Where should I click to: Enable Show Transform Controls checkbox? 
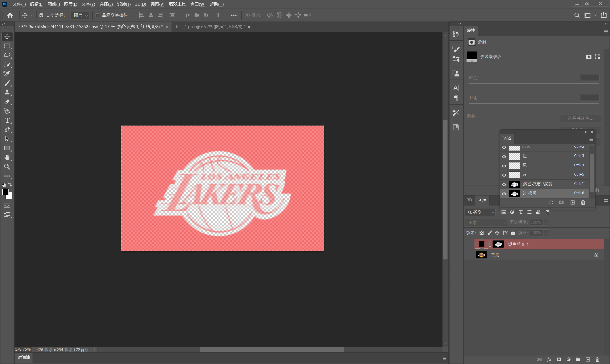click(97, 15)
